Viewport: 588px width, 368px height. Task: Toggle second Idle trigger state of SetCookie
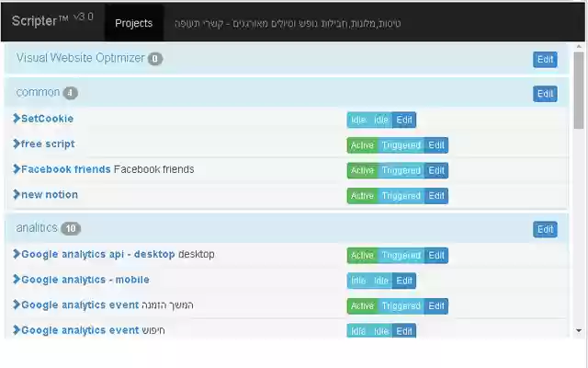click(381, 120)
